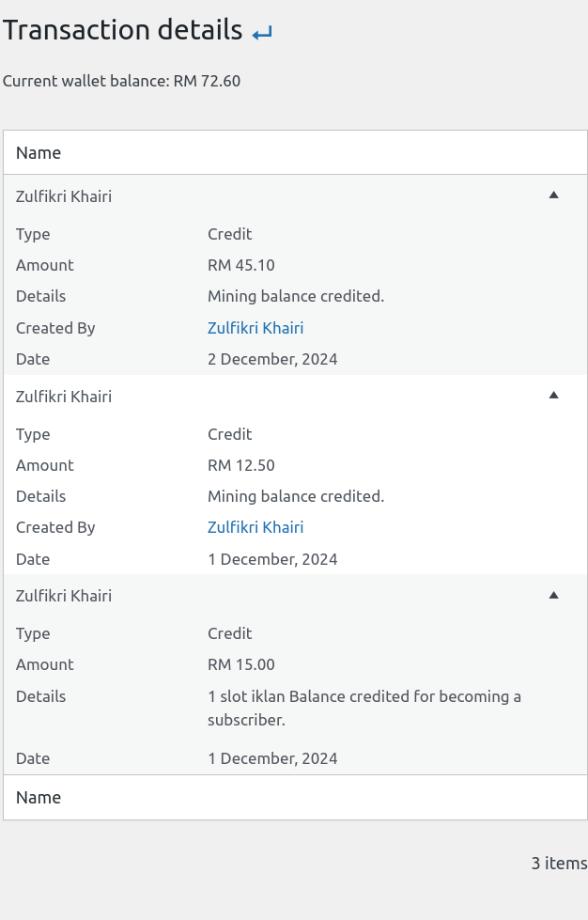Click the Transaction details page heading
Image resolution: width=588 pixels, height=920 pixels.
[x=123, y=30]
